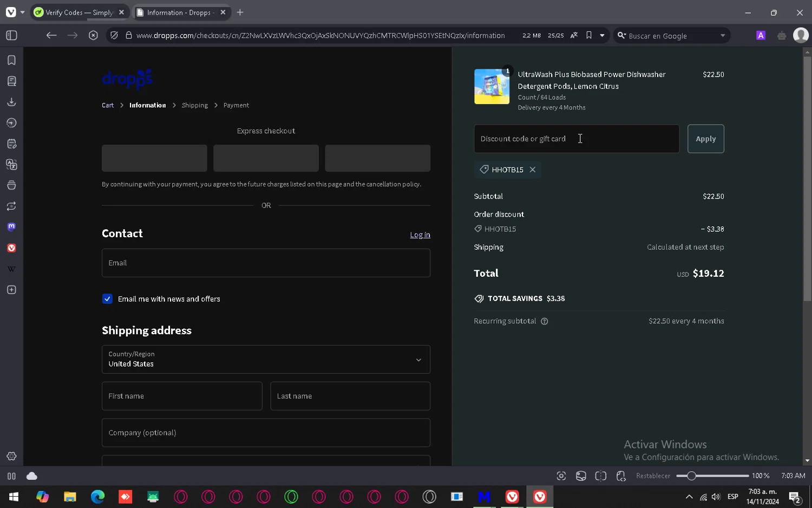Open the Wikipedia web panel
Viewport: 812px width, 508px height.
pyautogui.click(x=11, y=269)
